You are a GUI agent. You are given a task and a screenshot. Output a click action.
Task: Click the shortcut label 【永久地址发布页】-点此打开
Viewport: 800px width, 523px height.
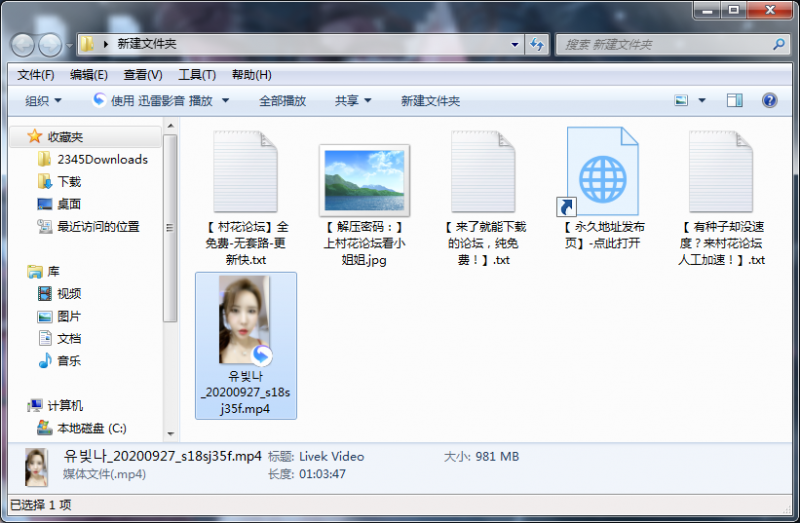click(x=603, y=235)
